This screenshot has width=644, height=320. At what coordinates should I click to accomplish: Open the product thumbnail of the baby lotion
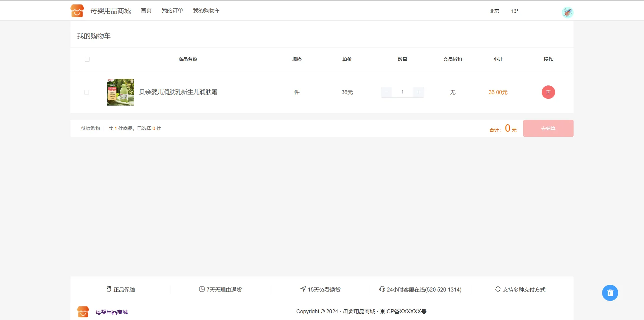coord(121,92)
